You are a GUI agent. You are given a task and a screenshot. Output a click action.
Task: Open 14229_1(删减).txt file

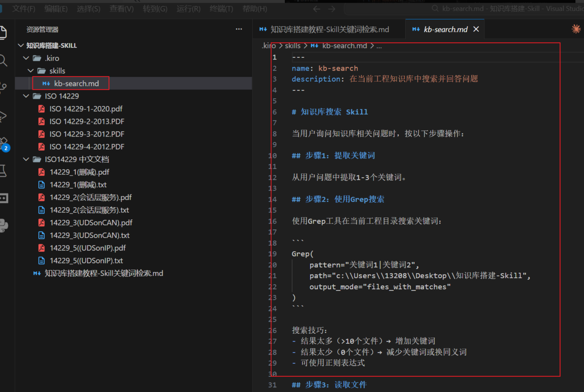click(78, 185)
